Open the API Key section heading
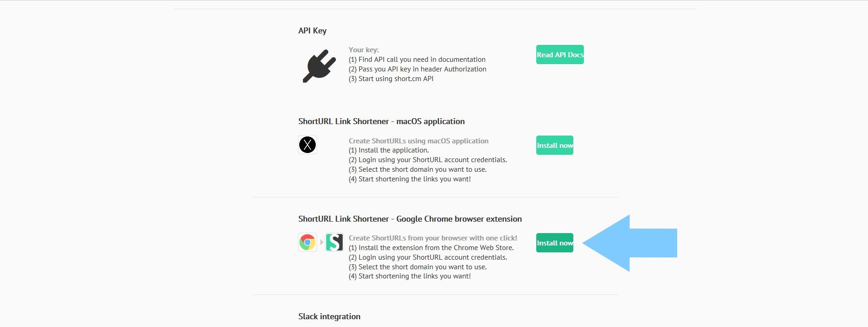Screen dimensions: 868x327 (313, 30)
